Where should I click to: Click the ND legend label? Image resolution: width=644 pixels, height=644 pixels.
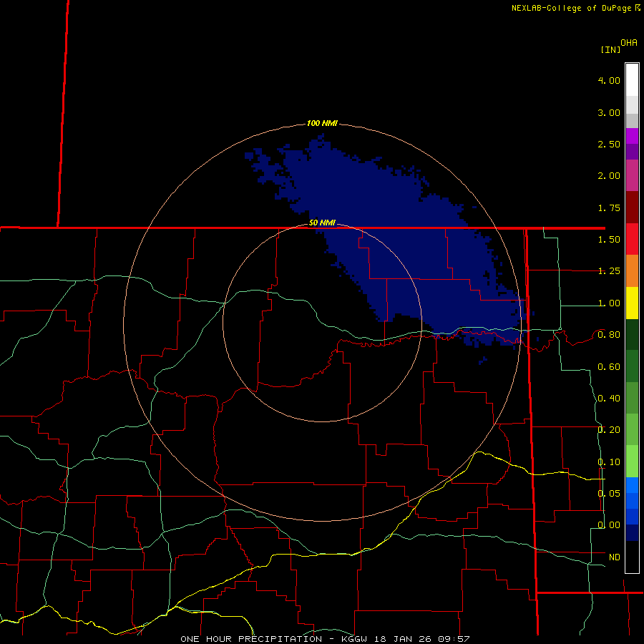pyautogui.click(x=615, y=557)
